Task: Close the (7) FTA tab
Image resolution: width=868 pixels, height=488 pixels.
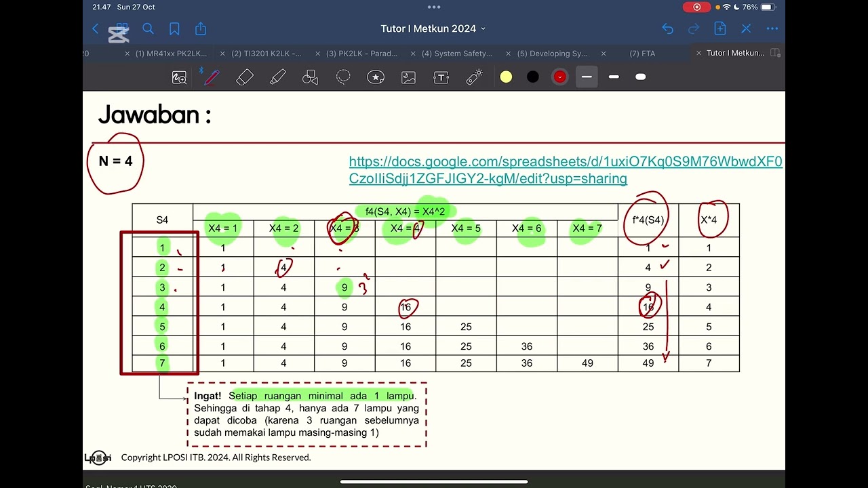Action: 603,54
